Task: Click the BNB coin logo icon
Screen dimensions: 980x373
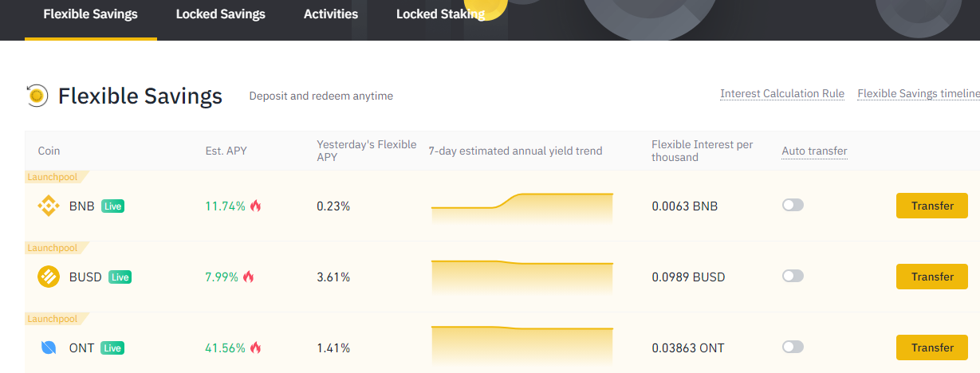Action: pos(49,206)
